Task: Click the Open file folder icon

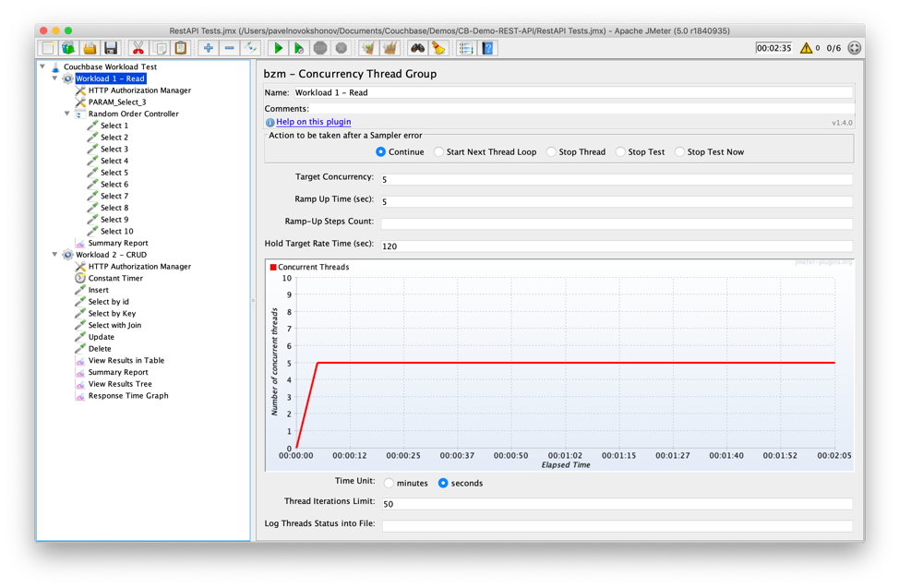Action: click(90, 48)
